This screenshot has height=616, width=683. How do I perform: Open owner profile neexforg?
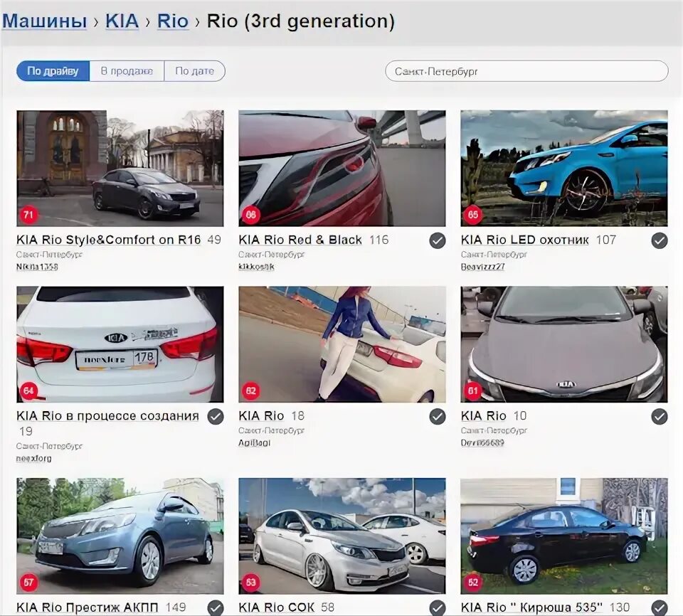click(x=34, y=458)
